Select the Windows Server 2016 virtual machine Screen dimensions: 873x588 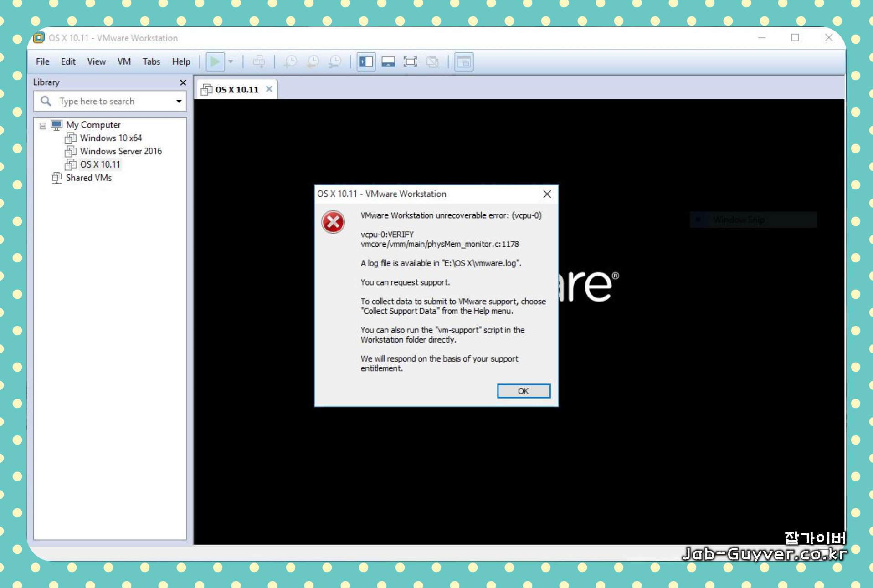coord(121,151)
